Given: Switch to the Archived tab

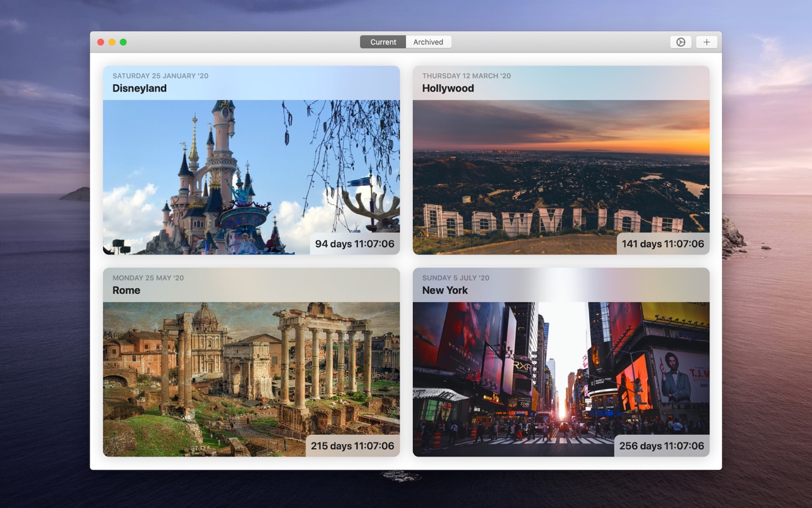Looking at the screenshot, I should click(x=428, y=42).
